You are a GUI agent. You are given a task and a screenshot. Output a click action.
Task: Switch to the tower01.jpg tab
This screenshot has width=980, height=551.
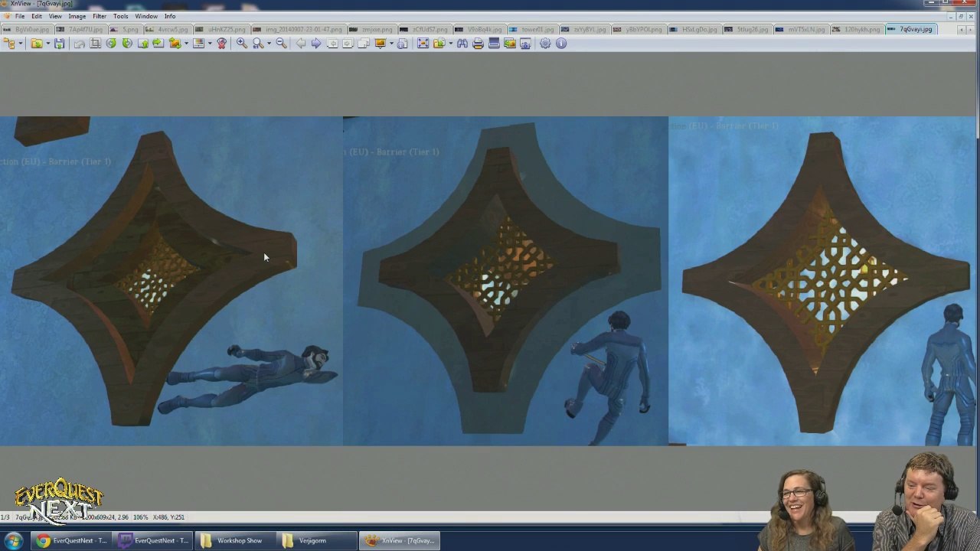coord(533,29)
